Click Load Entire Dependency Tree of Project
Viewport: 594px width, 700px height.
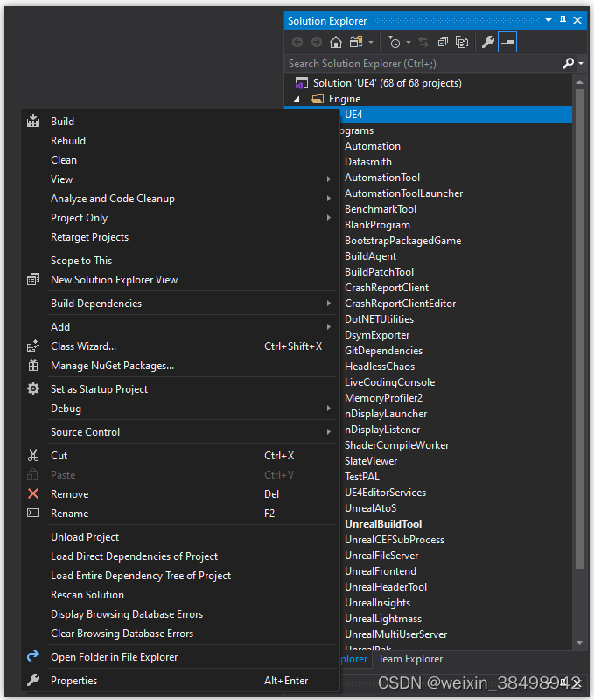180,576
